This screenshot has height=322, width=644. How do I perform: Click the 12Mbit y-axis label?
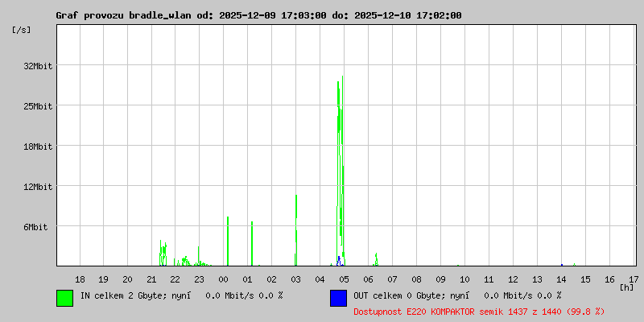coord(38,187)
